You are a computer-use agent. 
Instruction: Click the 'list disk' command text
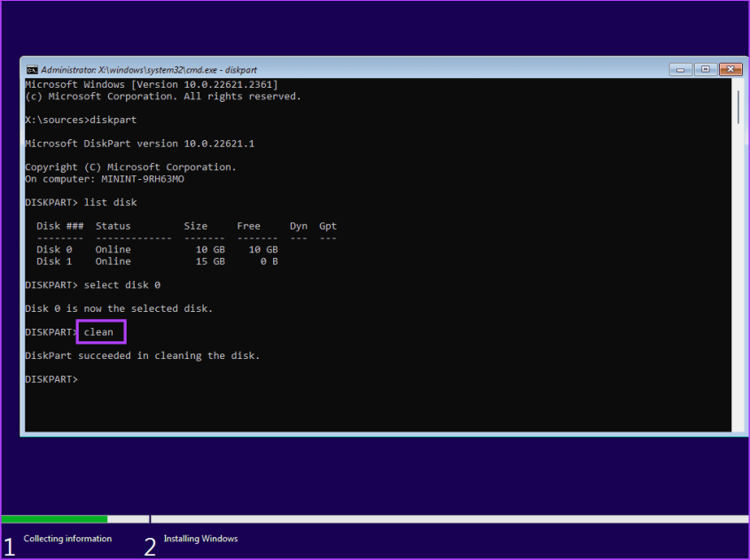[x=111, y=202]
